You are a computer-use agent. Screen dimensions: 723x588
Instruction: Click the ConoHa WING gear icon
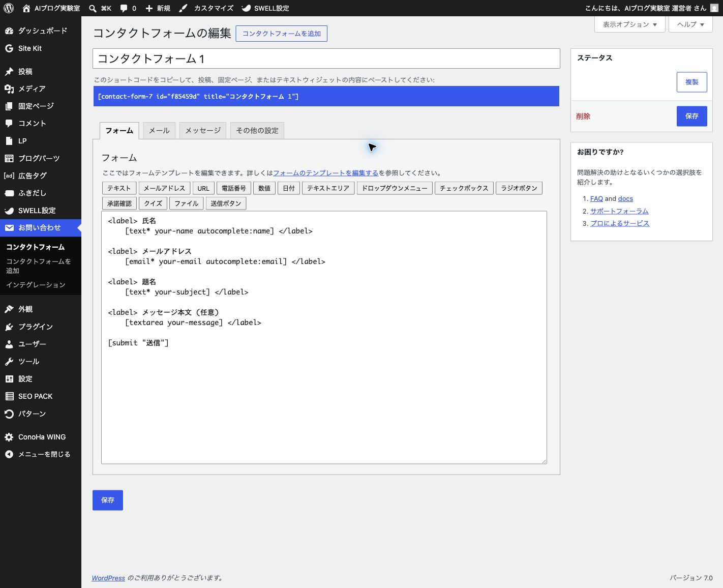pyautogui.click(x=9, y=437)
